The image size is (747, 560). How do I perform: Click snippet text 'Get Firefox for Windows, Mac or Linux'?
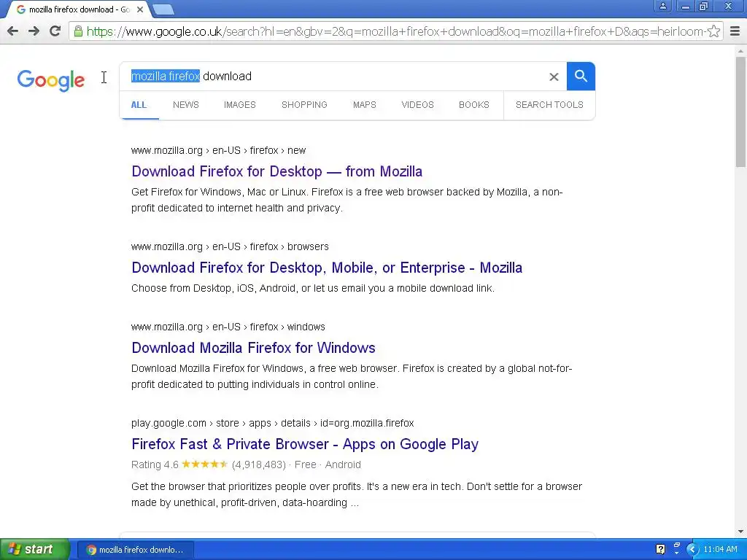coord(220,192)
